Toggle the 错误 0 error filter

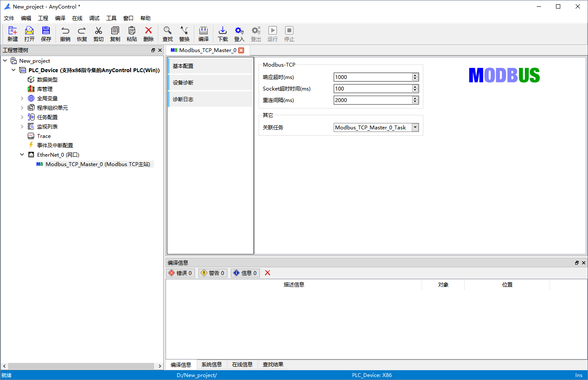tap(180, 273)
